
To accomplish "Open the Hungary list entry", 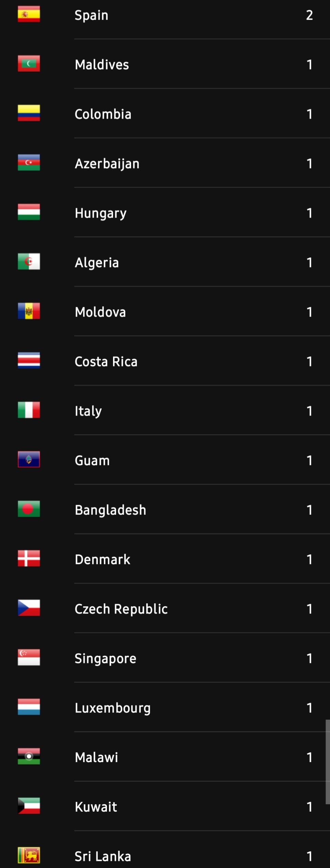I will click(x=100, y=213).
